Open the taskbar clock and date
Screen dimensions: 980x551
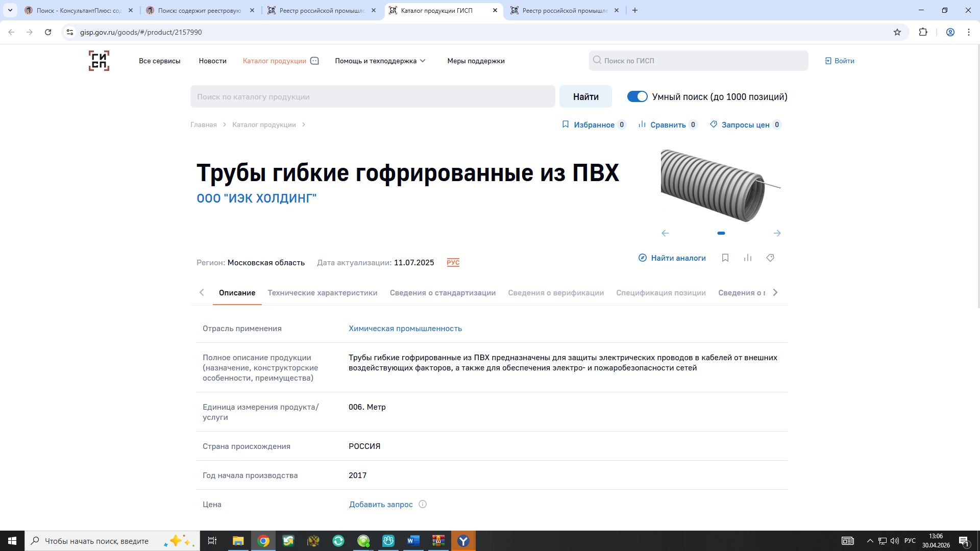[936, 541]
